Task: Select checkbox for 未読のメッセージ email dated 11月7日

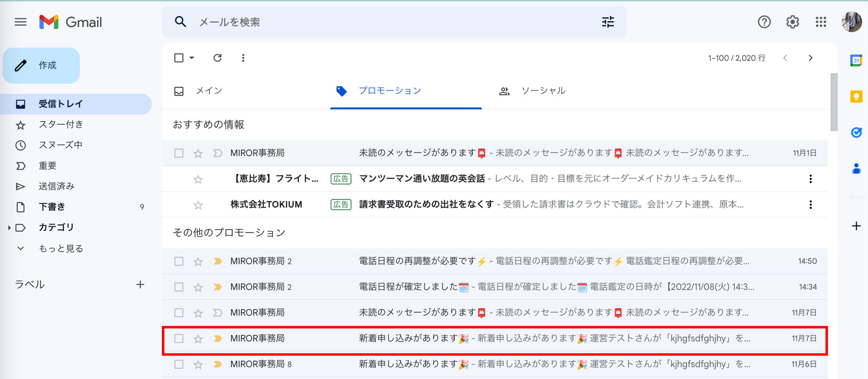Action: (x=179, y=313)
